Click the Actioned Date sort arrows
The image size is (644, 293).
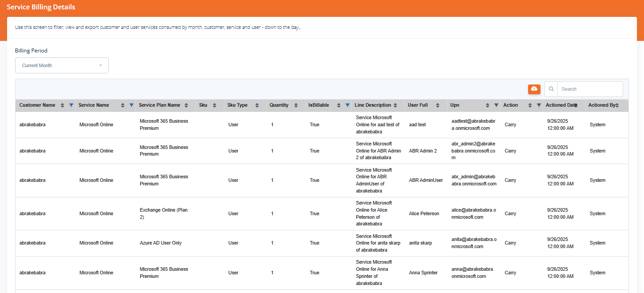click(576, 105)
